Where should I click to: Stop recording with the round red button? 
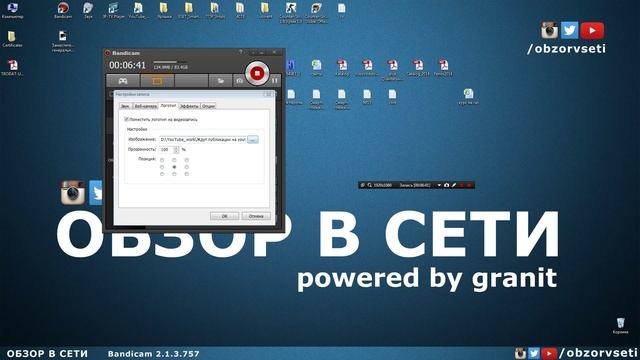[257, 73]
